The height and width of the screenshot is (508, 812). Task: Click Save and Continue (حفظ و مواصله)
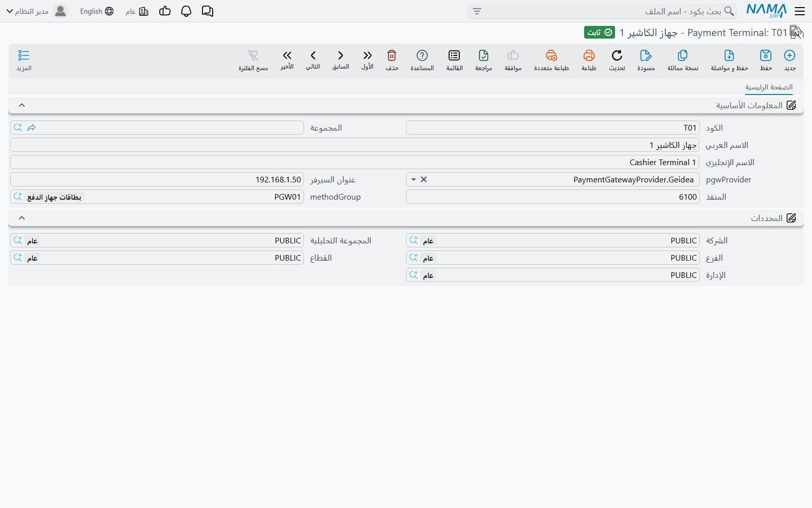pyautogui.click(x=729, y=60)
